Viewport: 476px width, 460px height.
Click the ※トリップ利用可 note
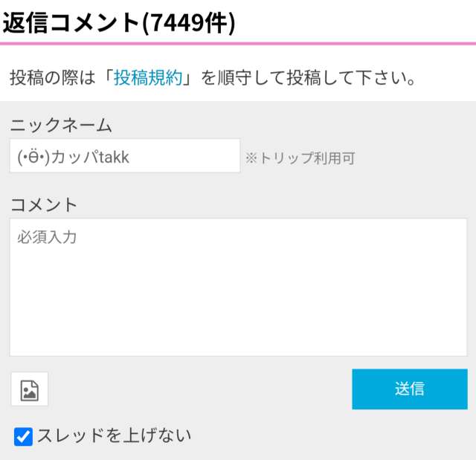[x=300, y=158]
